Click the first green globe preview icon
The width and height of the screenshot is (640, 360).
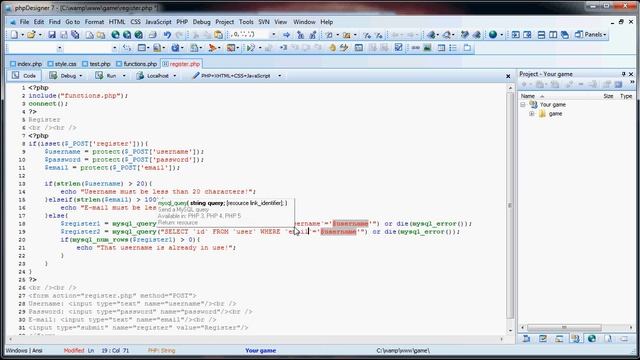click(116, 35)
